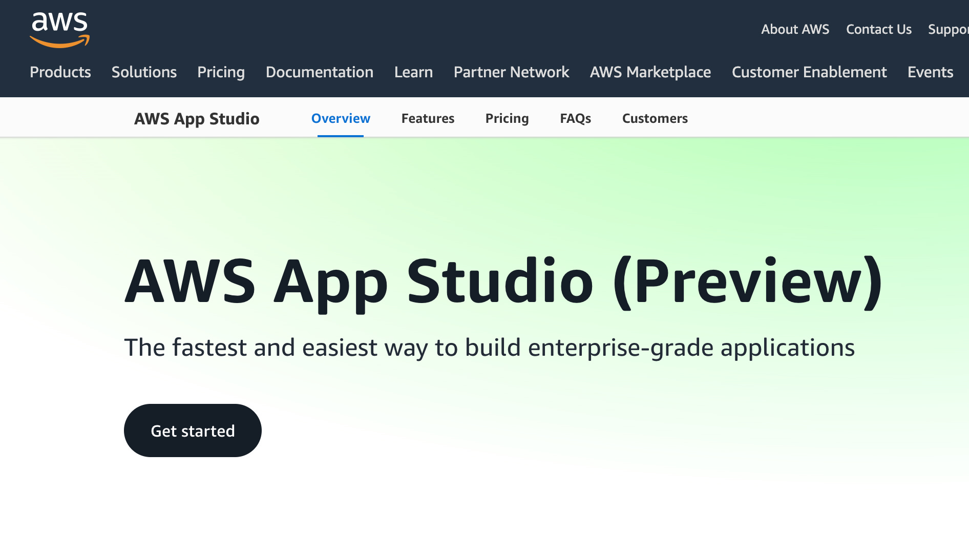Open the Documentation menu
The height and width of the screenshot is (560, 969).
(320, 72)
